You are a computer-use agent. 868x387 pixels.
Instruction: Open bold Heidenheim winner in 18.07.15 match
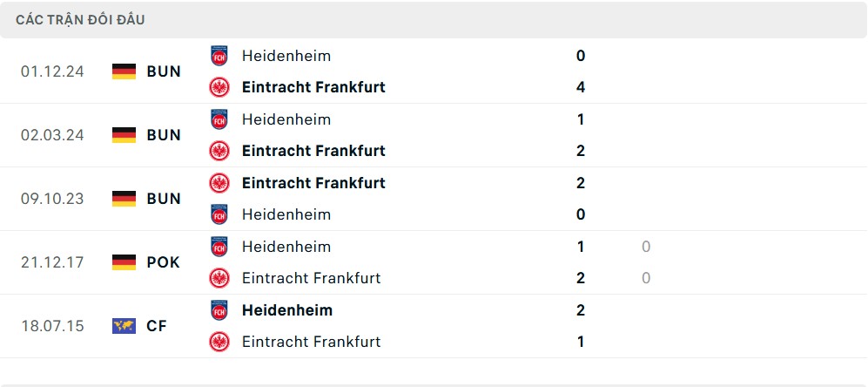287,310
